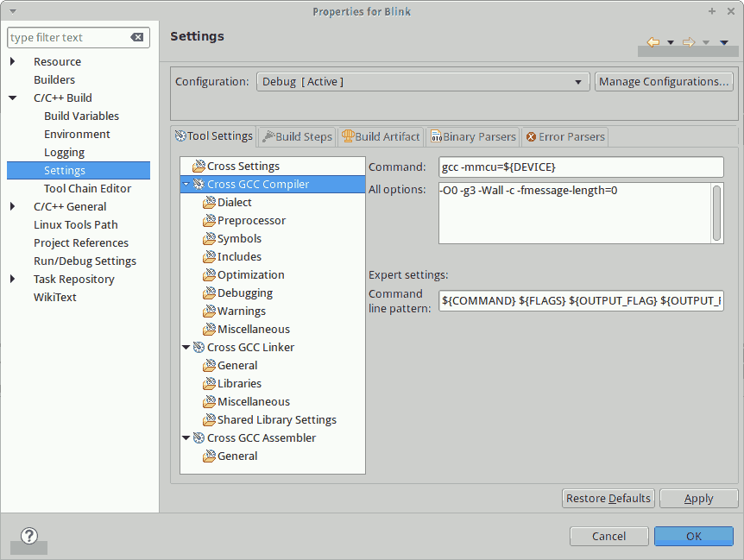Click the help question mark icon

point(28,536)
